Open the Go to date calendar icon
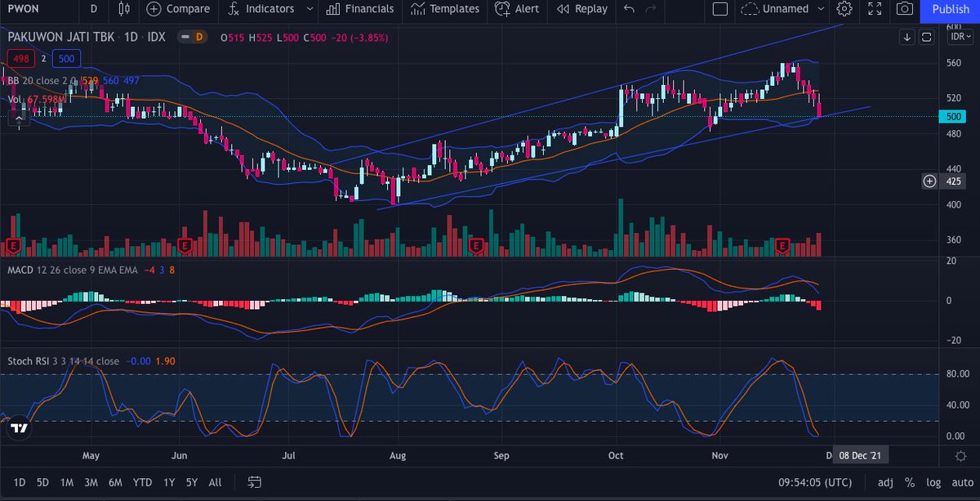This screenshot has width=980, height=501. pos(255,482)
